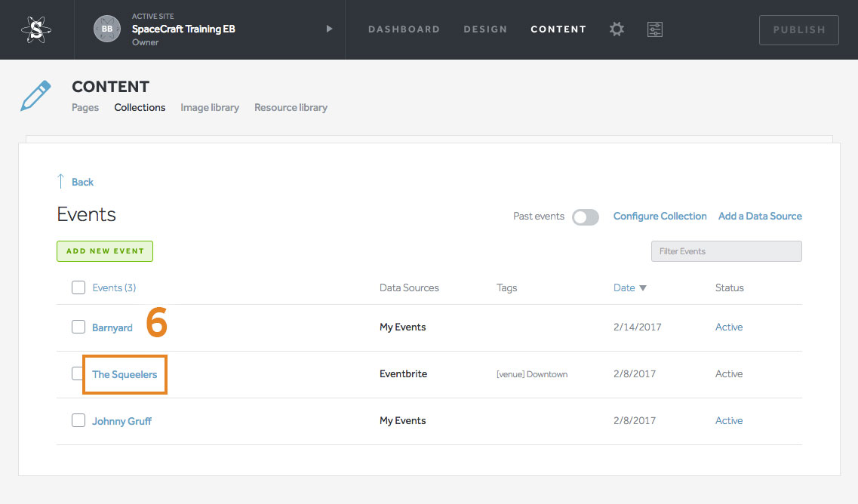Click My Events in Barnyard row
Viewport: 858px width, 504px height.
click(403, 327)
